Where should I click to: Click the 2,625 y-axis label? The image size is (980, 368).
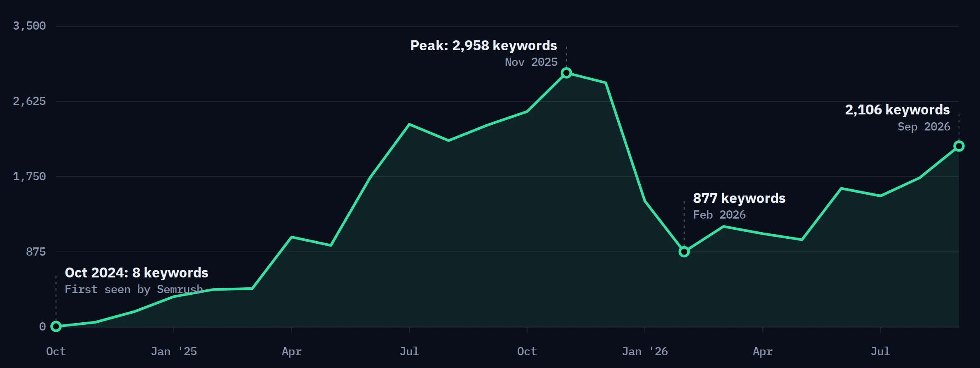[x=29, y=101]
